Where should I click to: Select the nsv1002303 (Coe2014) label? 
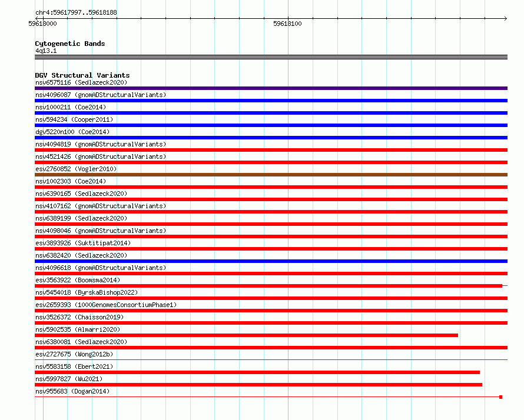point(71,181)
